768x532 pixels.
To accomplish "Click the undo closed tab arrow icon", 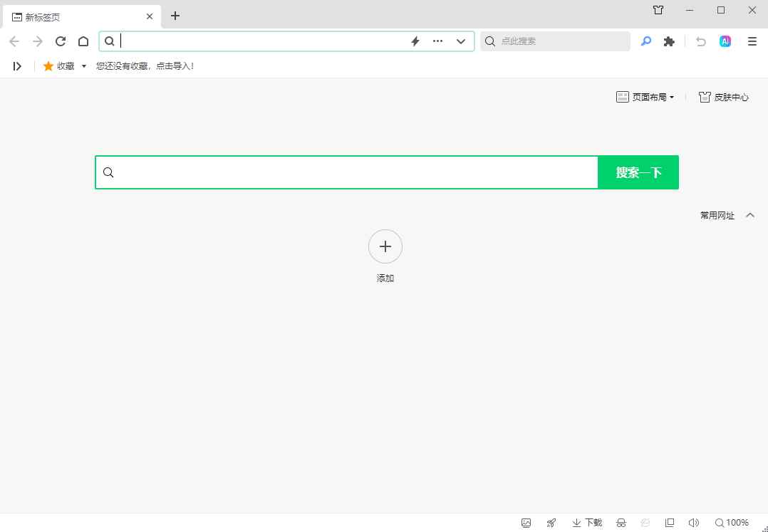I will [x=701, y=41].
